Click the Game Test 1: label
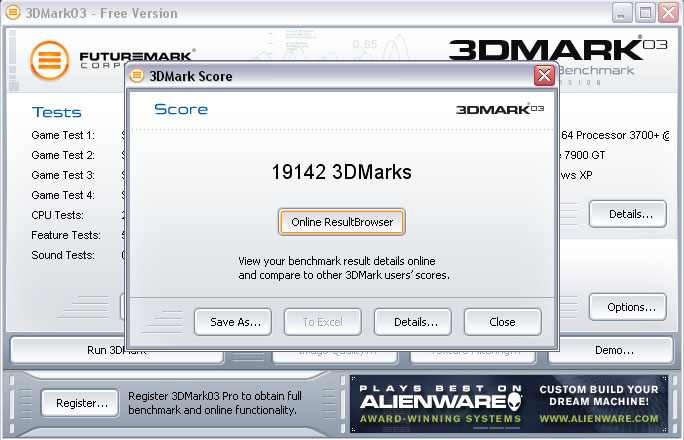This screenshot has width=684, height=440. [x=63, y=135]
